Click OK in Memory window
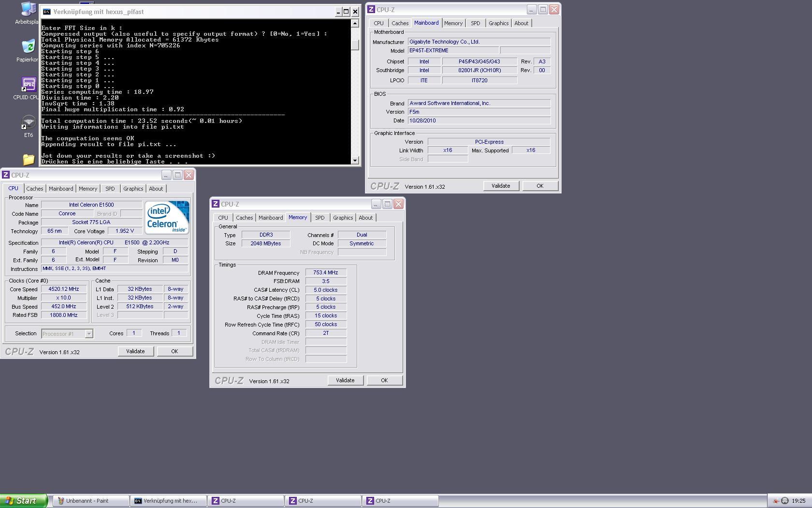 [x=384, y=380]
